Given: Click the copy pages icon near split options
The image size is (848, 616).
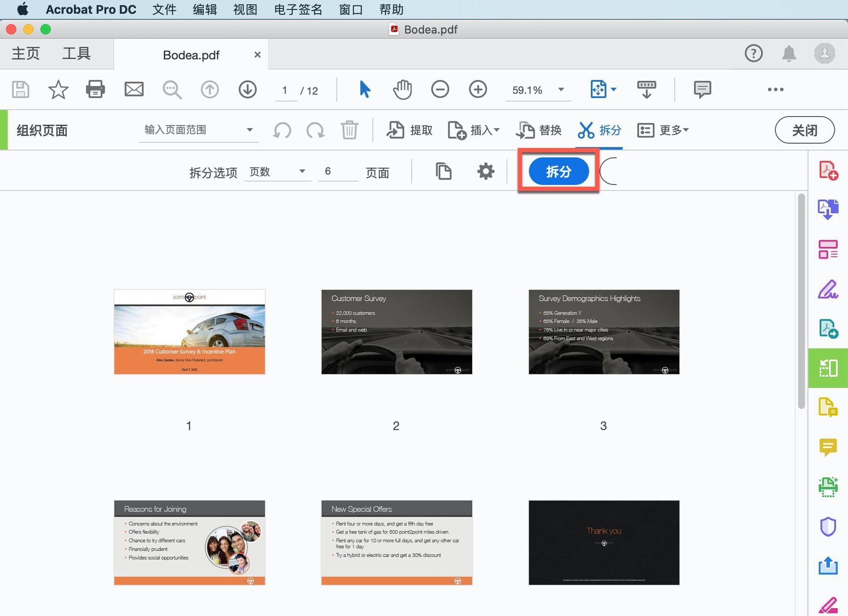Looking at the screenshot, I should pos(444,171).
